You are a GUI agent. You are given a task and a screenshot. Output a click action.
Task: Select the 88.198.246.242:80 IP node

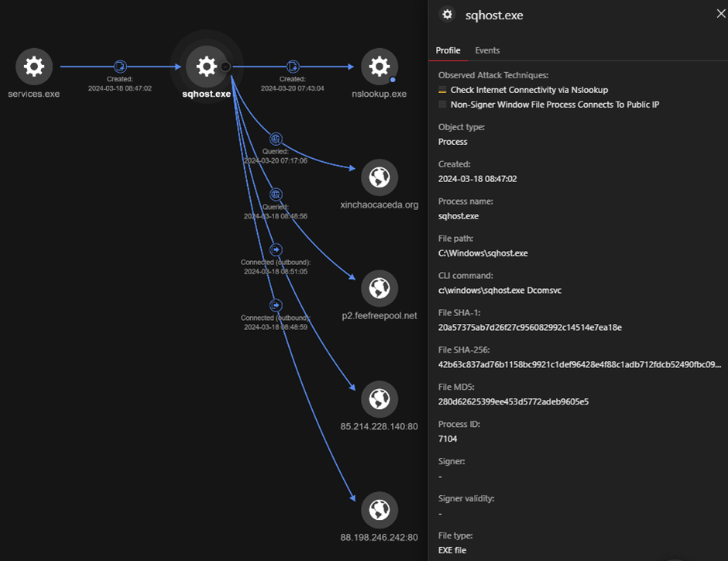(379, 509)
